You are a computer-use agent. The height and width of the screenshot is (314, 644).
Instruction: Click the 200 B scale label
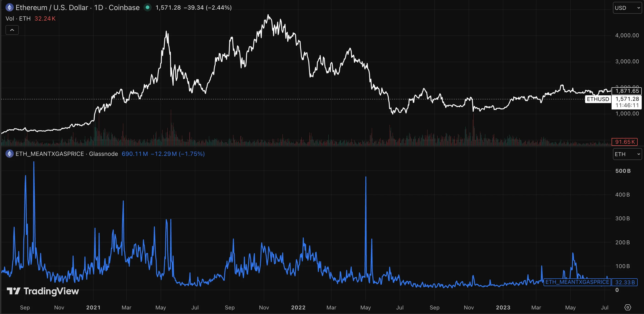pos(623,242)
